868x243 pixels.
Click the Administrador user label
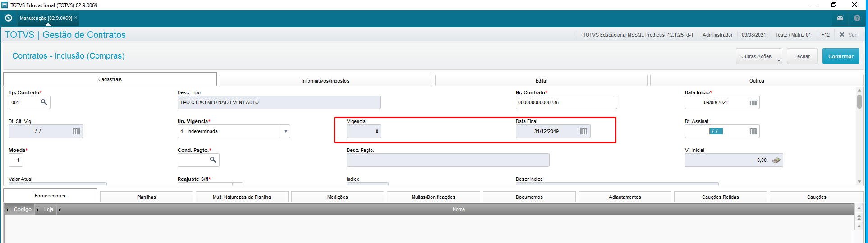tap(717, 35)
